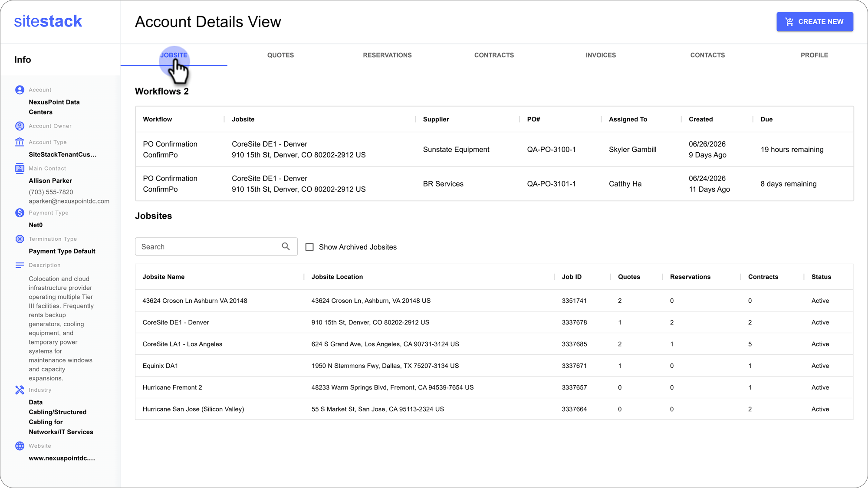The width and height of the screenshot is (868, 488).
Task: Click the Account person icon in Info sidebar
Action: (x=20, y=90)
